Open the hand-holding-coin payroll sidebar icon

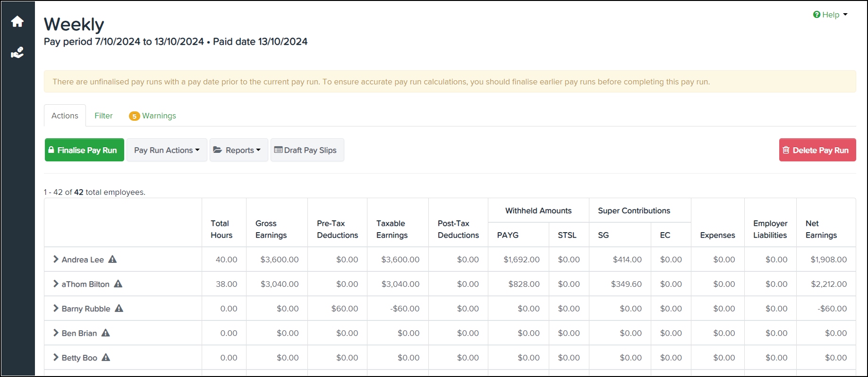tap(17, 52)
